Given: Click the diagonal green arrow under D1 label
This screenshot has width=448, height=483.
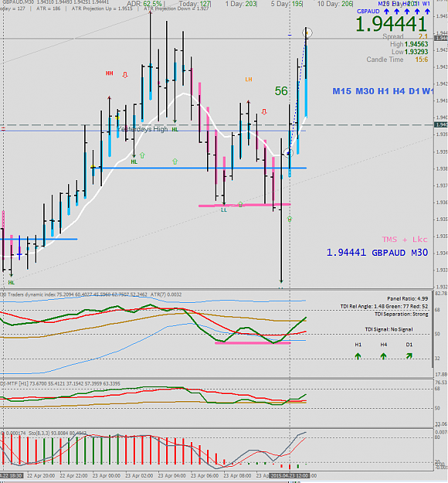Looking at the screenshot, I should [x=409, y=356].
